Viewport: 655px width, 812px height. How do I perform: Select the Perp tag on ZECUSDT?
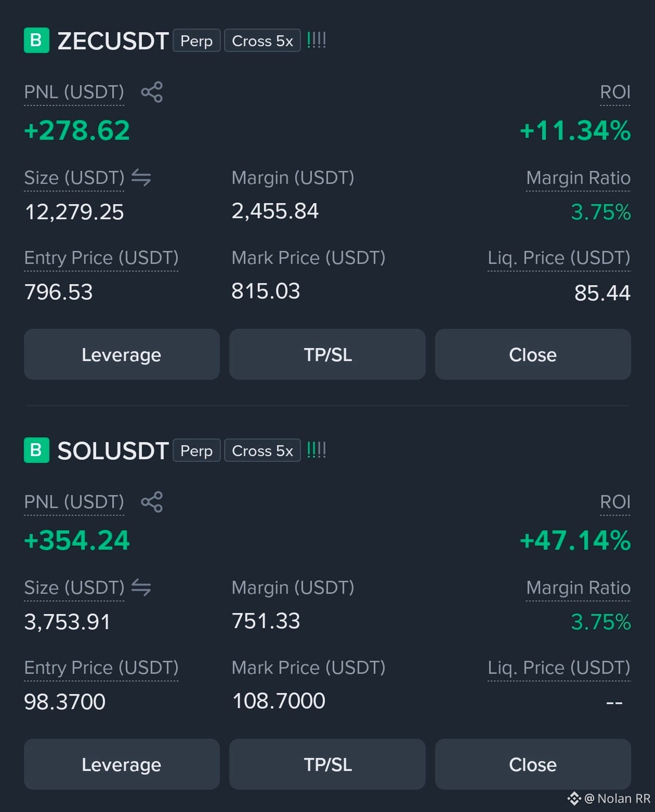click(x=197, y=41)
